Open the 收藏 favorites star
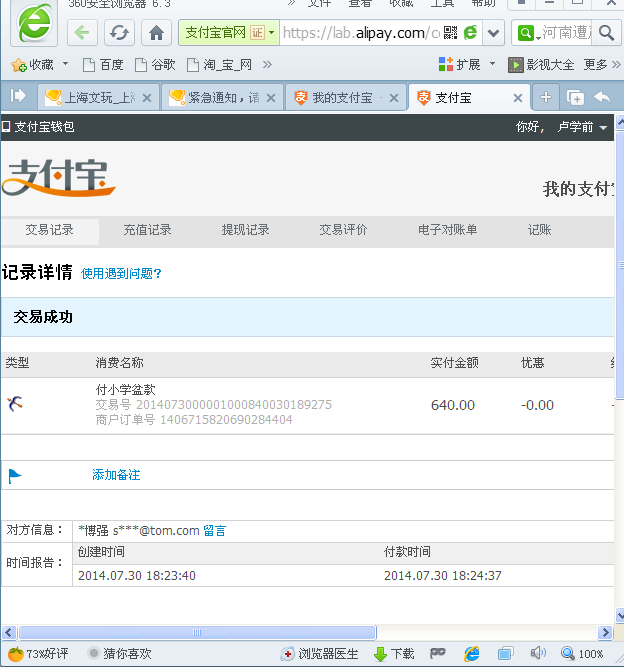 [x=19, y=65]
